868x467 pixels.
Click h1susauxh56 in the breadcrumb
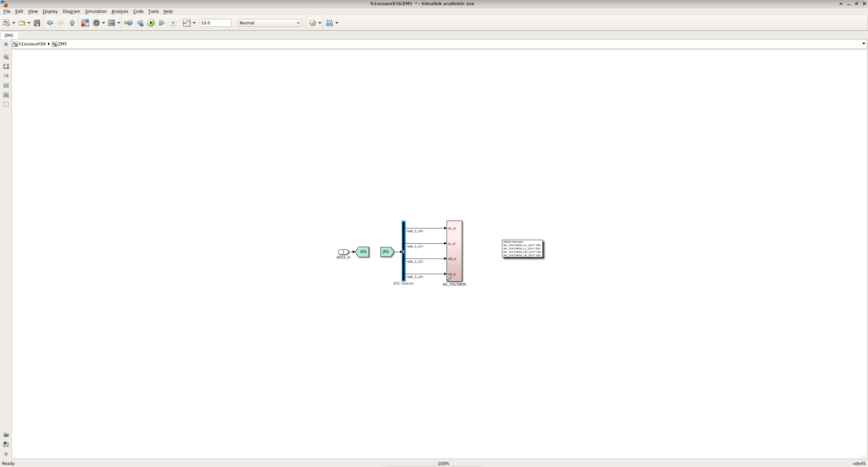32,44
